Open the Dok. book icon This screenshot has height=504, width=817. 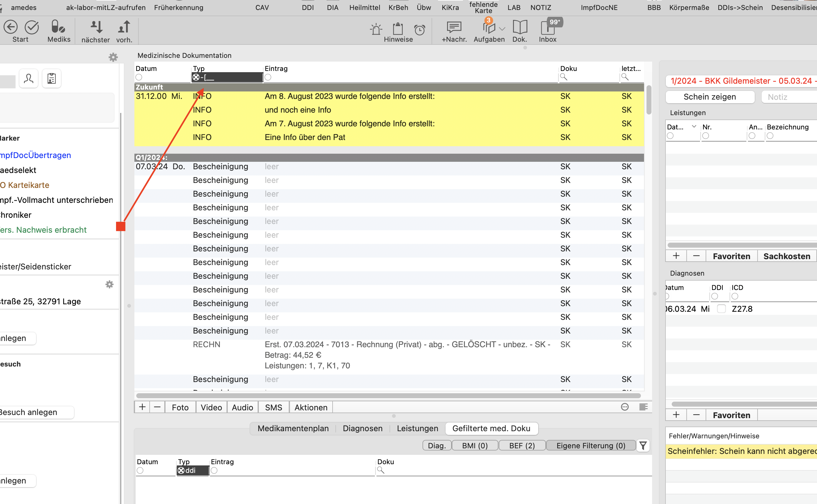tap(520, 27)
